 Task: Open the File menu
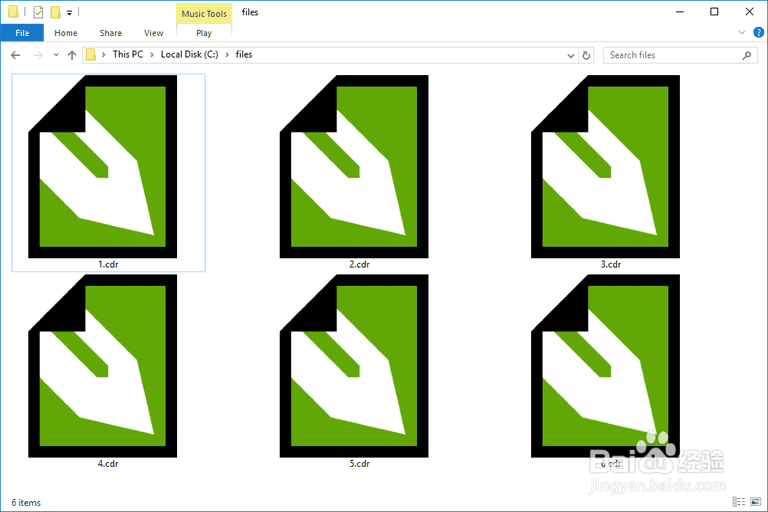(x=22, y=33)
